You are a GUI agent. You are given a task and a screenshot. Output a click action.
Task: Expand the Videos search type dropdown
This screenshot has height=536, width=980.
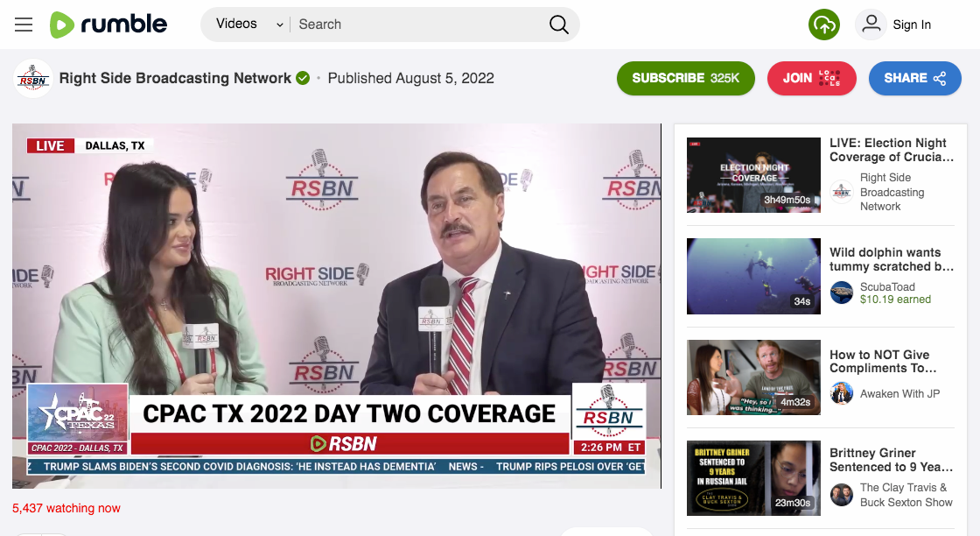click(x=248, y=25)
